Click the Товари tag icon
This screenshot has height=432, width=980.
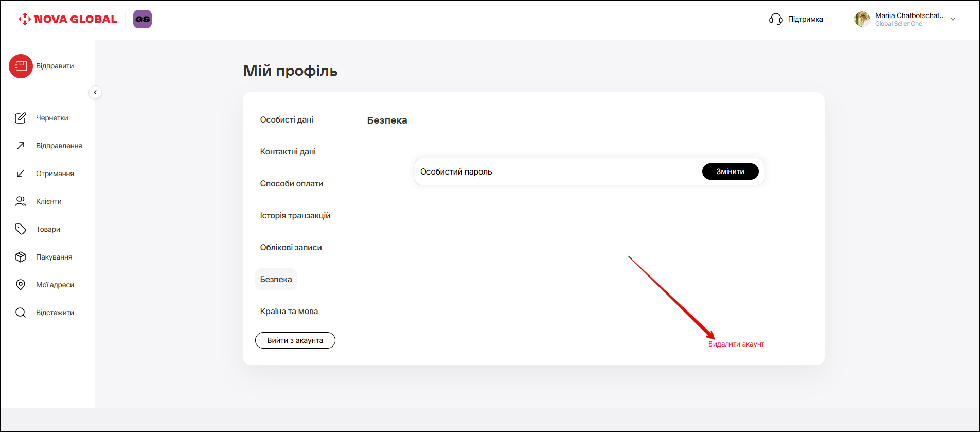(21, 229)
